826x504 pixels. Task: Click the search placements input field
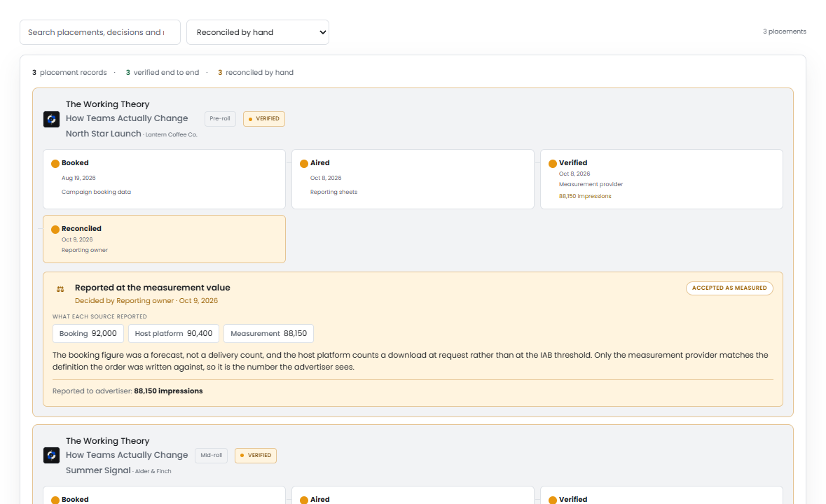[100, 32]
